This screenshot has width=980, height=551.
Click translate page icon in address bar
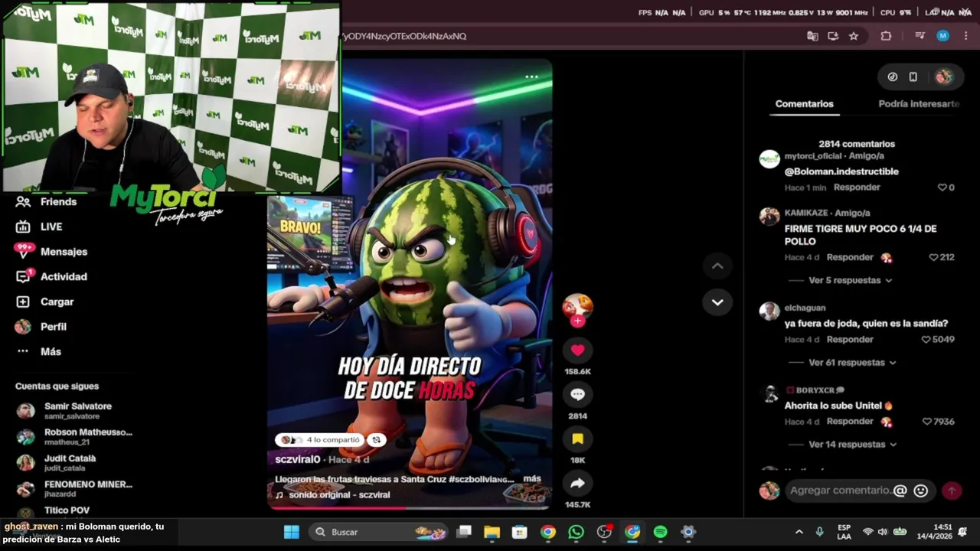[x=812, y=36]
